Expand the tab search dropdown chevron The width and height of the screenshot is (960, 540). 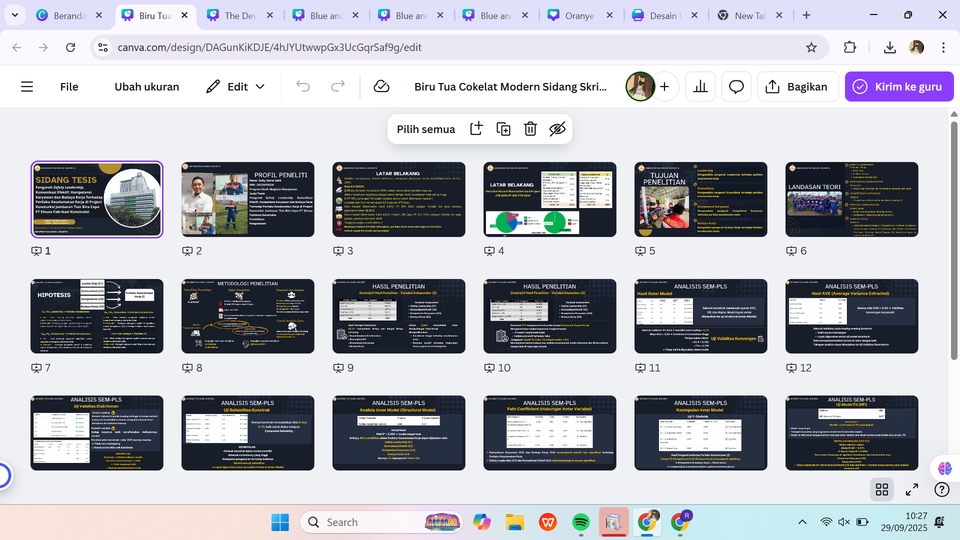coord(15,15)
